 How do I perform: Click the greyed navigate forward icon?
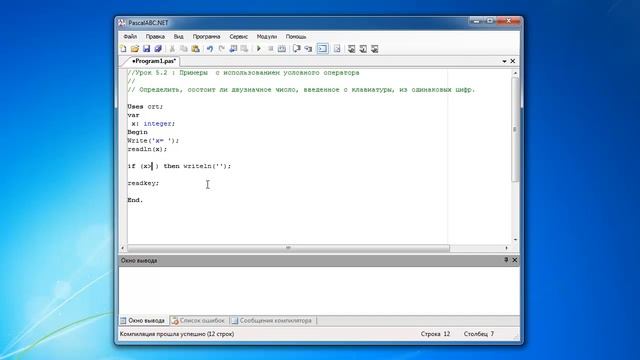(x=244, y=49)
